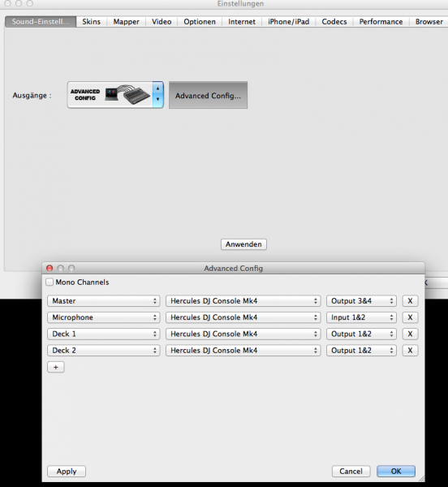The image size is (448, 487).
Task: Open the Performance tab
Action: (381, 22)
